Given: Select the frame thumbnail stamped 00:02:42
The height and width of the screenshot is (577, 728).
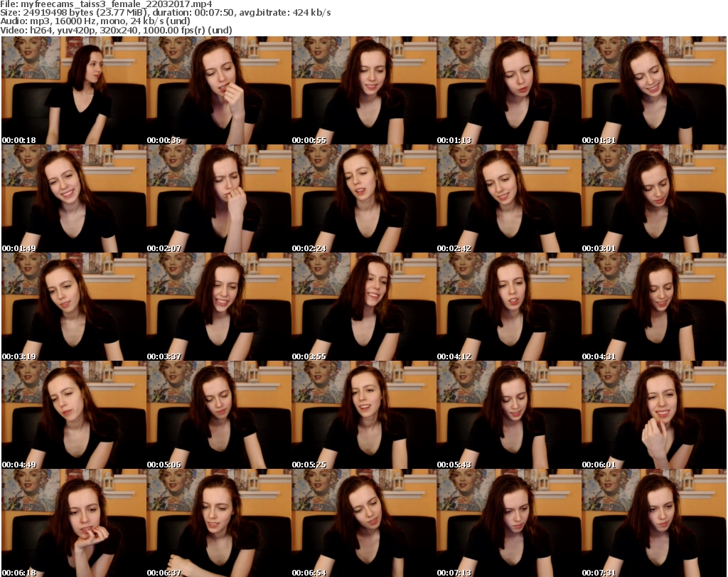Looking at the screenshot, I should pyautogui.click(x=509, y=198).
